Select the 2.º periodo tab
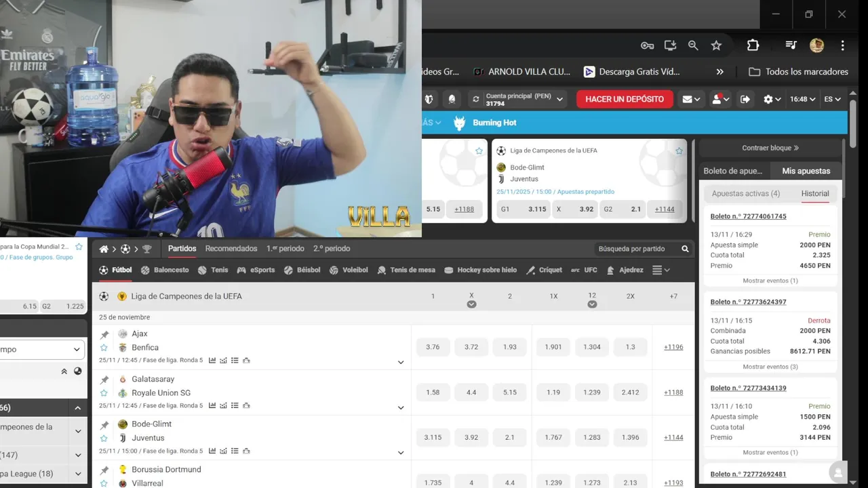 coord(332,249)
